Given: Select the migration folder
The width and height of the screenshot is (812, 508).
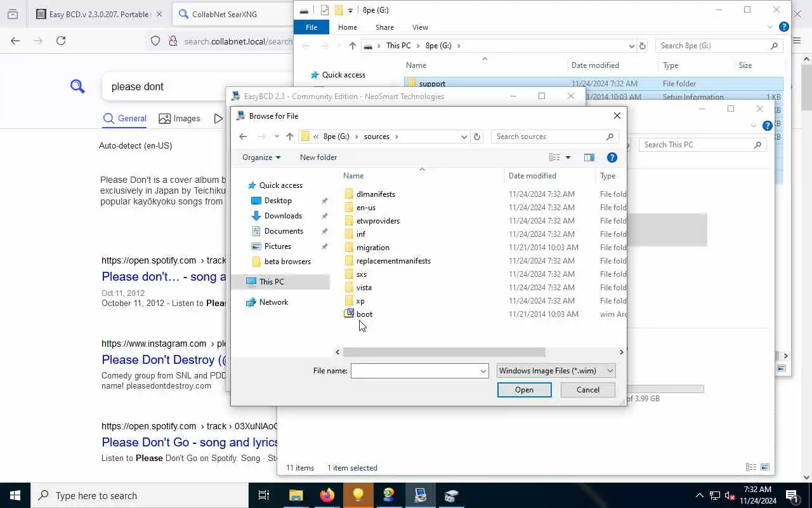Looking at the screenshot, I should coord(373,248).
